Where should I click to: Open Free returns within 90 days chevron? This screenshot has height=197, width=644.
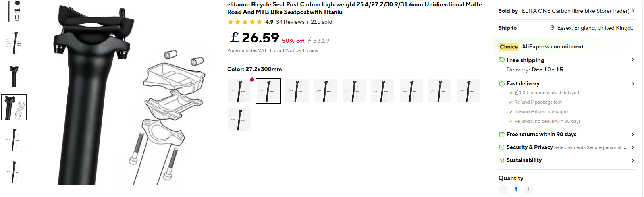(633, 134)
